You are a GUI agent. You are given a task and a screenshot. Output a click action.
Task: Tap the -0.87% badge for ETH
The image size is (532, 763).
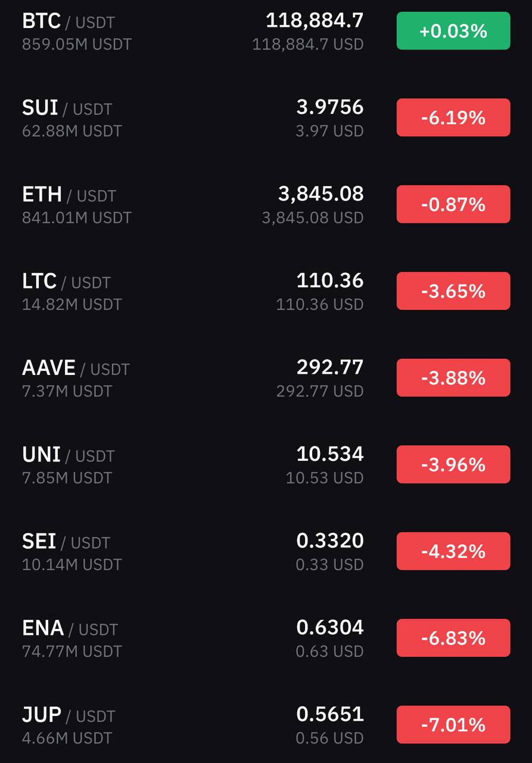click(453, 204)
